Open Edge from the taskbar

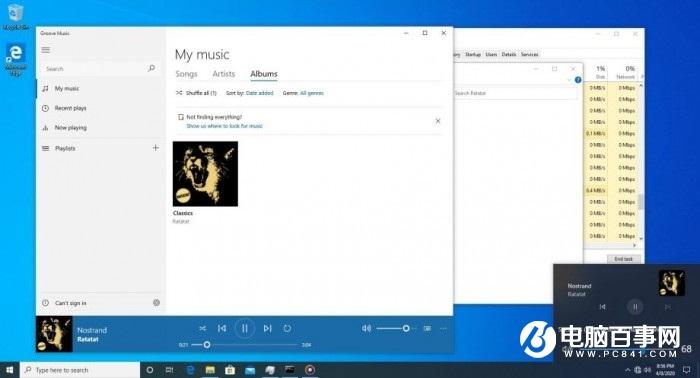click(x=191, y=370)
